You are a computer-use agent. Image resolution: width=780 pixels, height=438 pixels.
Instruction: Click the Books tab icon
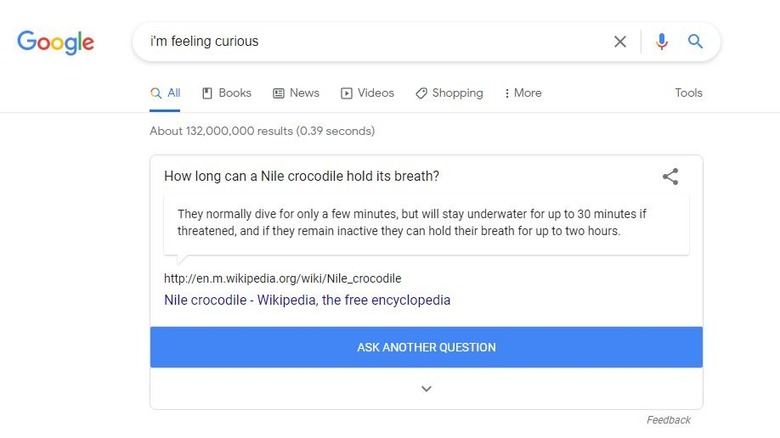(208, 93)
